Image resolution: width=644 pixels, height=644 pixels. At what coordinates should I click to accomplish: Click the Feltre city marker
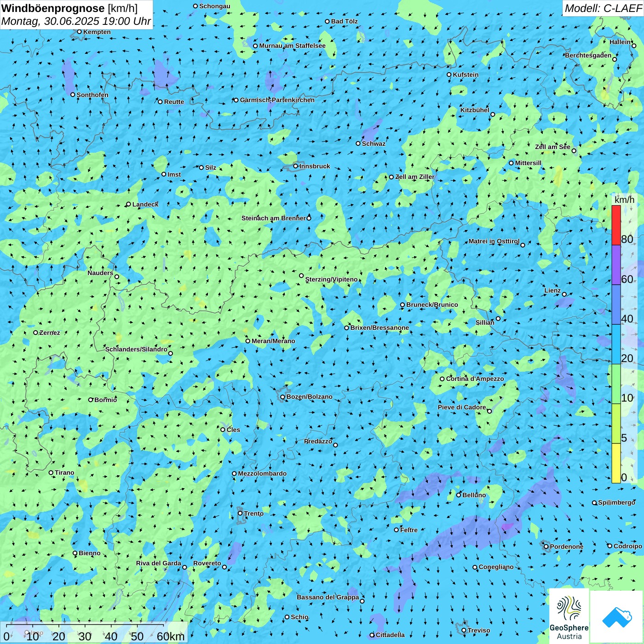coord(396,530)
